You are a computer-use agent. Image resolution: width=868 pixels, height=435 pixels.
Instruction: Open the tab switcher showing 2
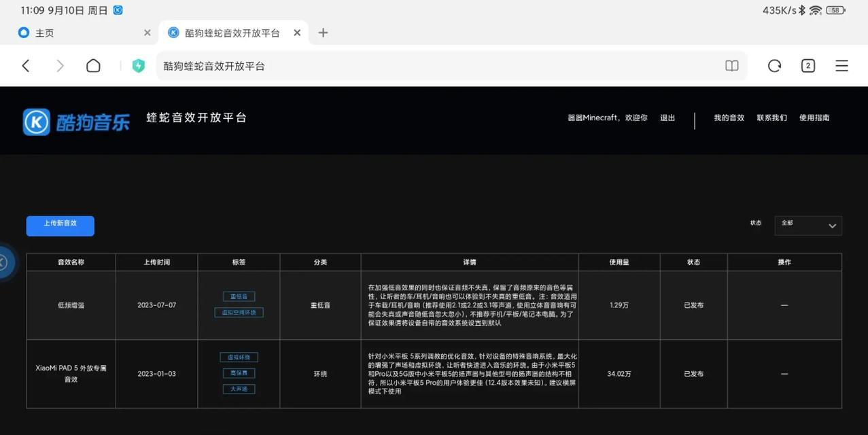tap(808, 66)
